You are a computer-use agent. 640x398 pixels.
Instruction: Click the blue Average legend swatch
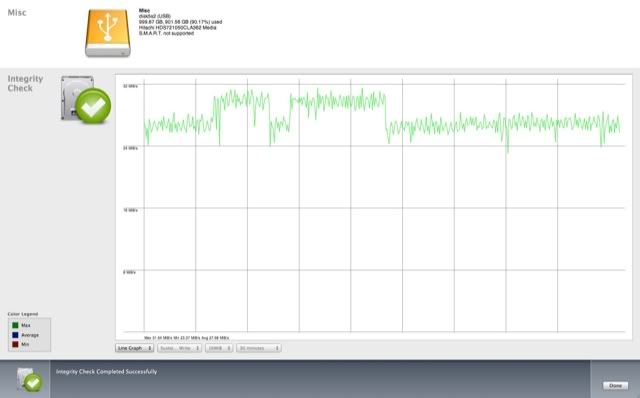click(x=15, y=335)
